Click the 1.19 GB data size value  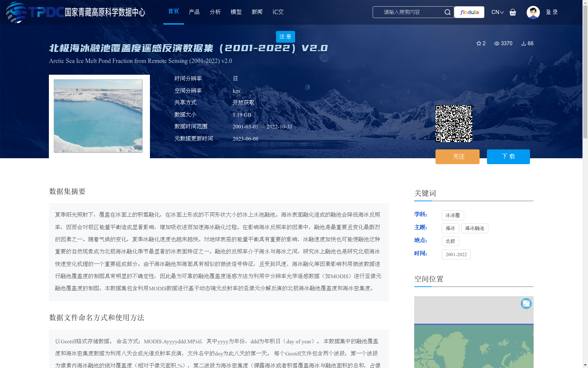pyautogui.click(x=242, y=115)
